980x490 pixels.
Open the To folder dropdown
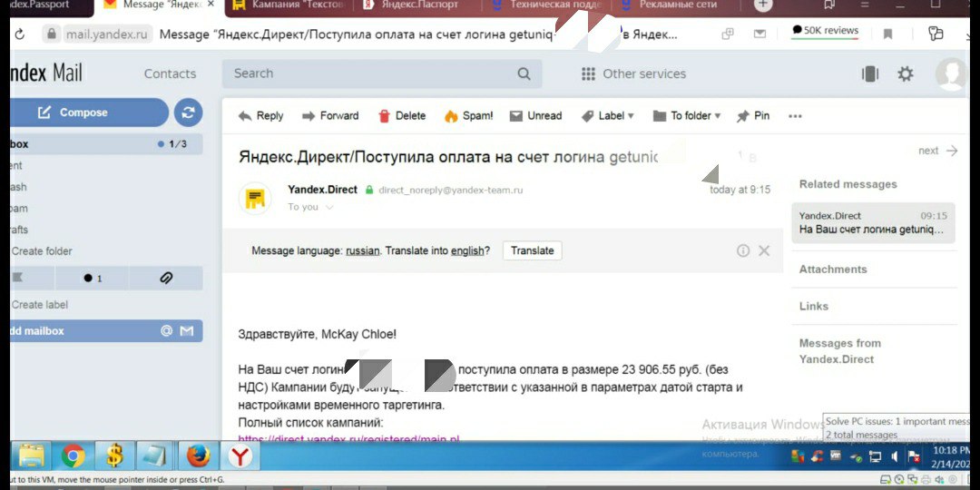(x=687, y=115)
